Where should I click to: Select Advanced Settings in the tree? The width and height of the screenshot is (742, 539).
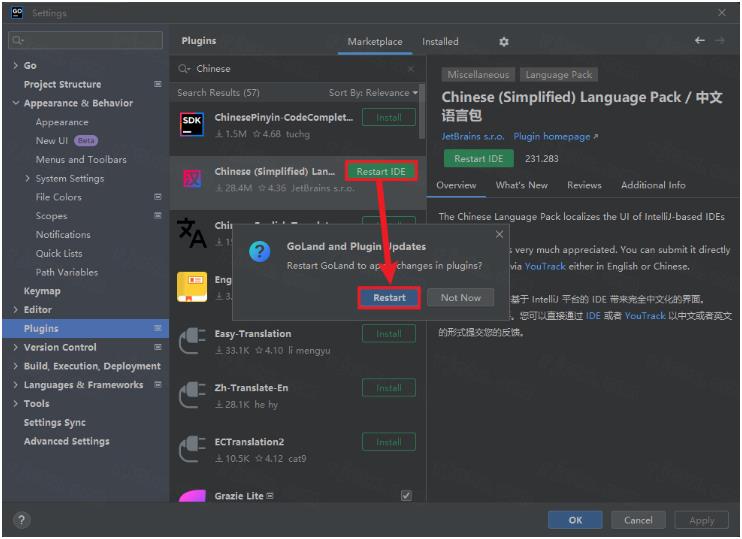[x=67, y=441]
